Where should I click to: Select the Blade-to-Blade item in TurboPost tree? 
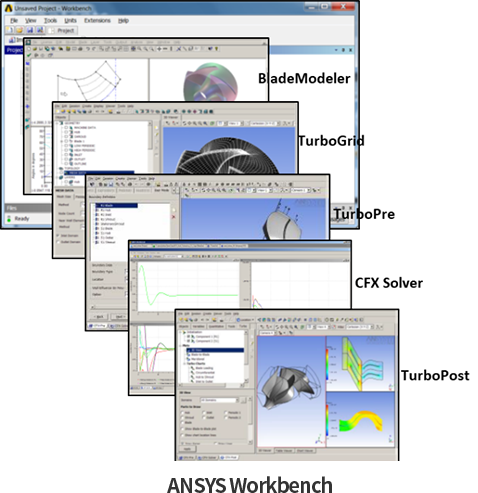pos(199,355)
